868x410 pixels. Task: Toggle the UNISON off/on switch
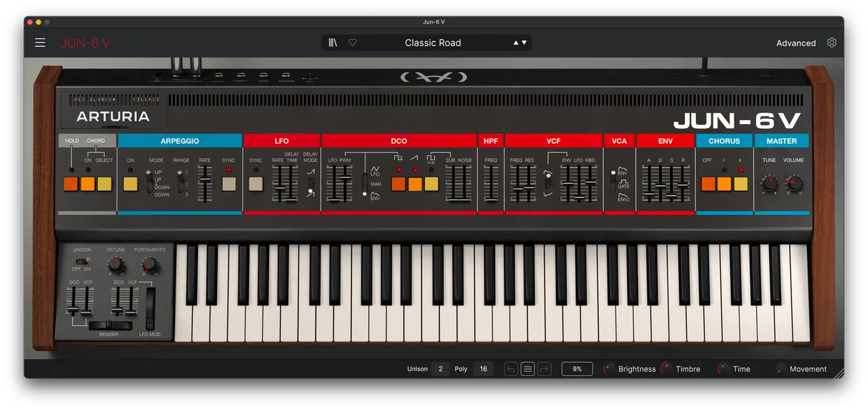(82, 261)
